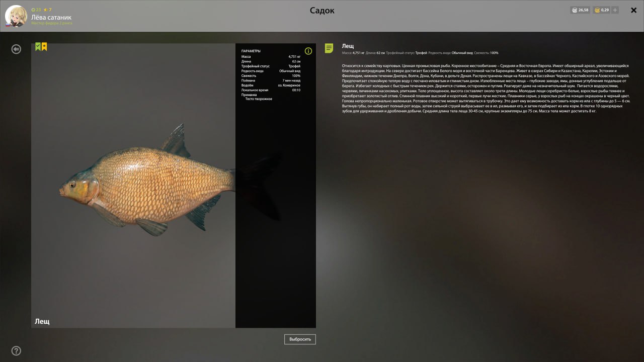Click the Лещ title above the description

click(348, 46)
